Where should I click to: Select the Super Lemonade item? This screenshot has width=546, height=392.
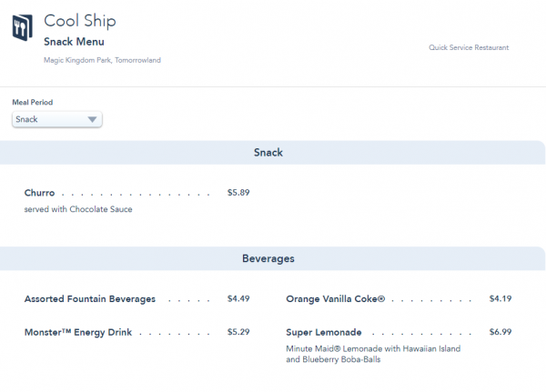coord(324,332)
